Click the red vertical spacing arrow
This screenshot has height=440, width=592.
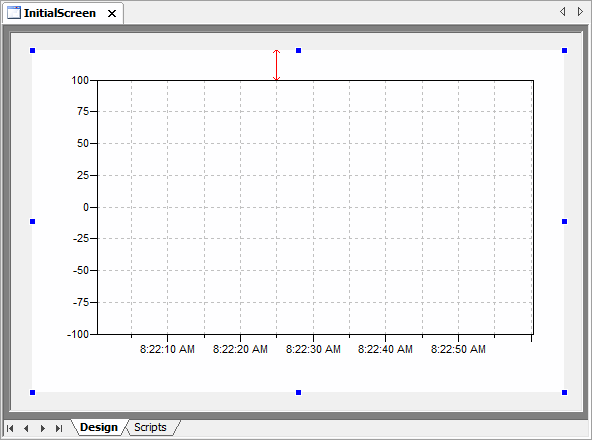pos(276,65)
